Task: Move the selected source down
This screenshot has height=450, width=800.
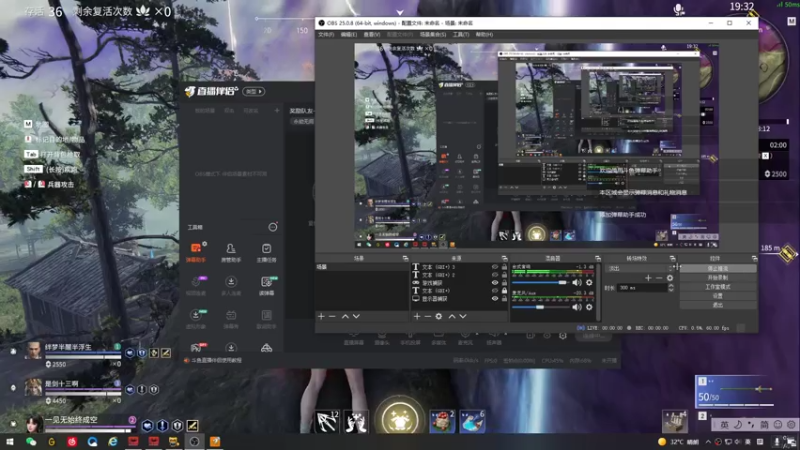Action: click(463, 316)
